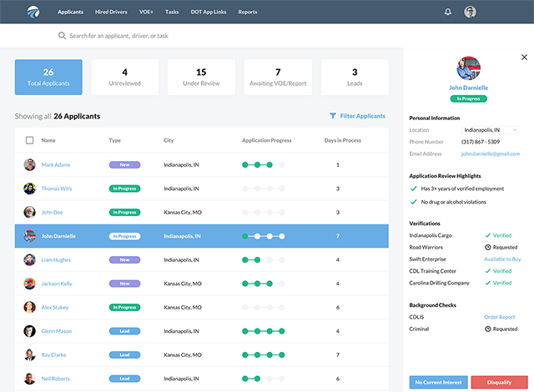Click checkmark beside no drug violations highlight

414,202
